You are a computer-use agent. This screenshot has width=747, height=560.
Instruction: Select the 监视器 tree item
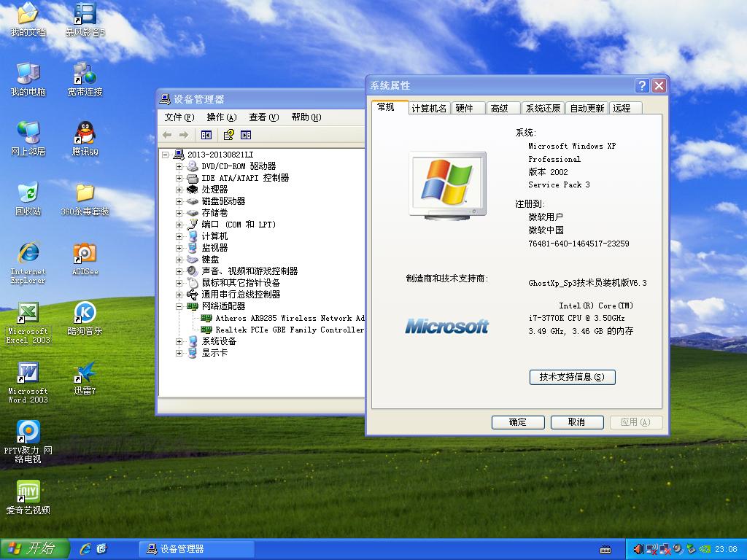pyautogui.click(x=214, y=248)
